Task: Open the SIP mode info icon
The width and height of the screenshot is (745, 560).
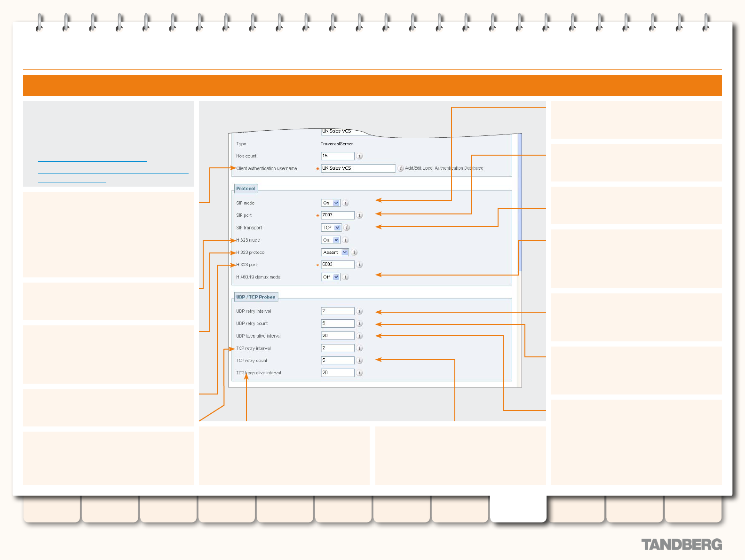Action: coord(345,203)
